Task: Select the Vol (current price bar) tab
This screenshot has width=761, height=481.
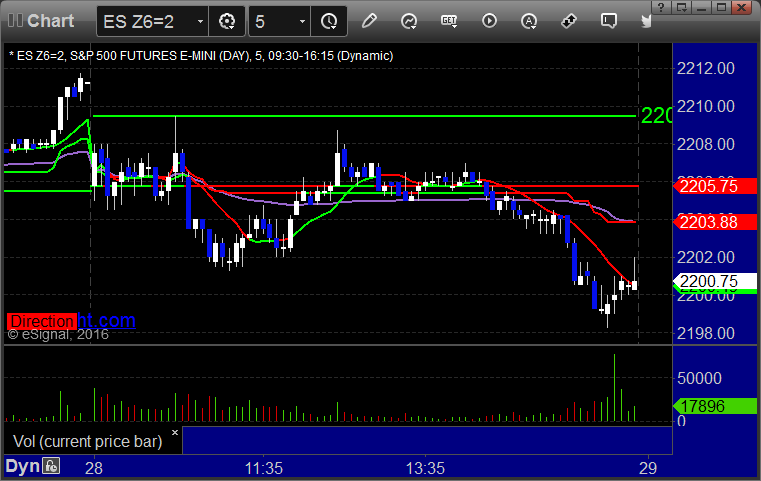Action: [x=87, y=441]
